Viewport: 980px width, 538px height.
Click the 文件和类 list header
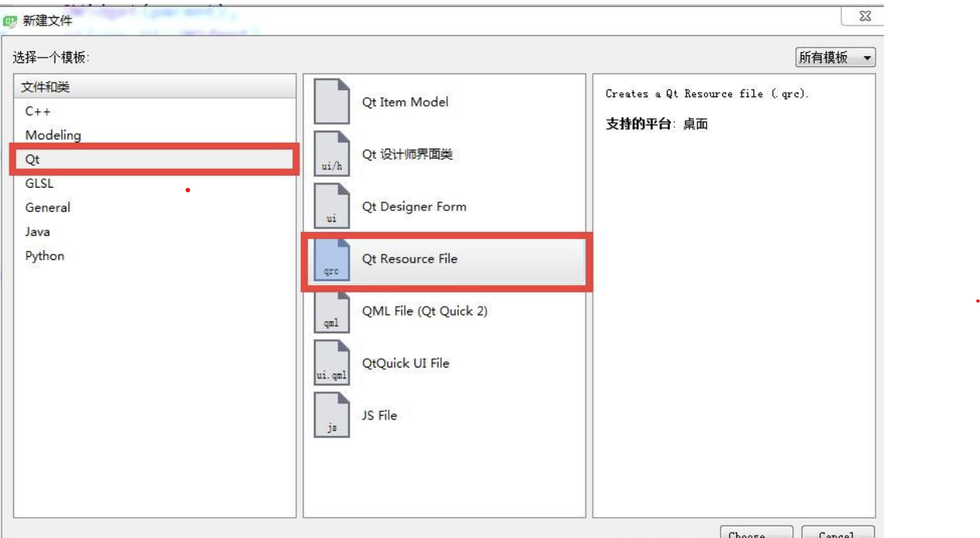155,87
